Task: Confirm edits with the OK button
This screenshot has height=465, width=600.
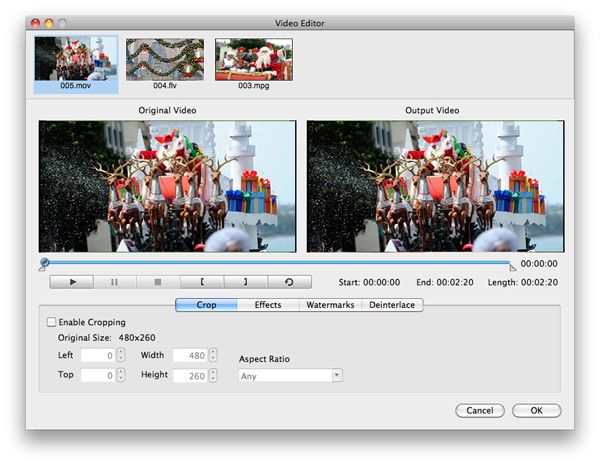Action: [536, 410]
